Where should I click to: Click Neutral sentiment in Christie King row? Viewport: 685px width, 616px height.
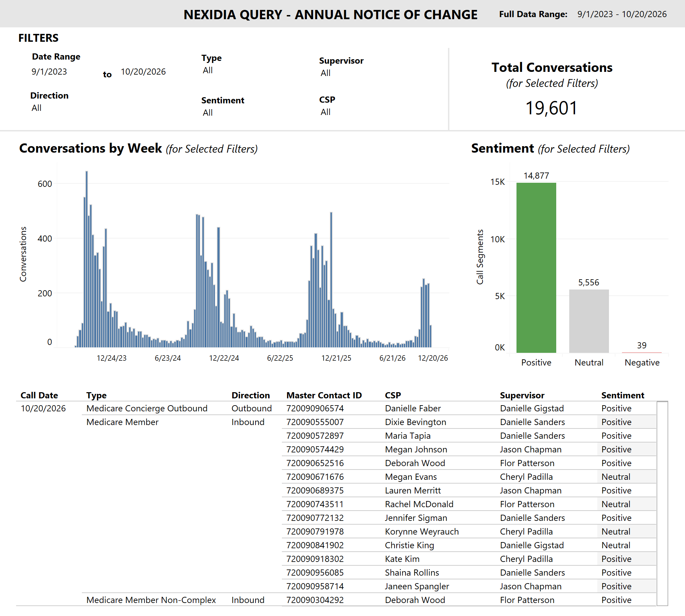pos(616,545)
